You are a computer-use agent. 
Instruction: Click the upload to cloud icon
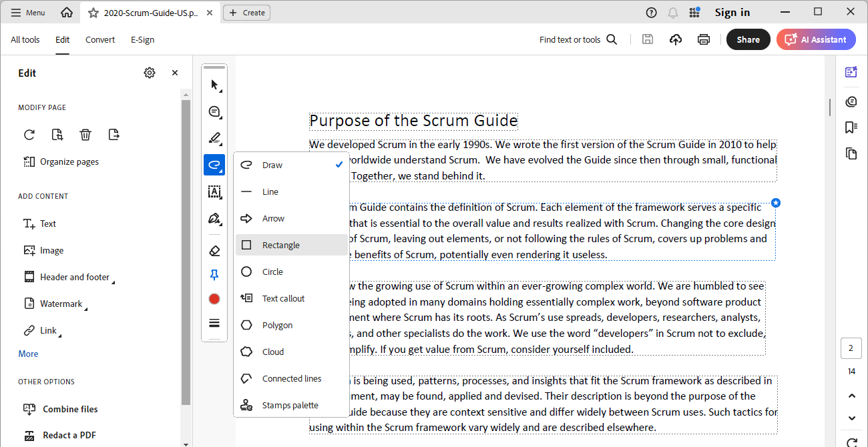[x=676, y=39]
